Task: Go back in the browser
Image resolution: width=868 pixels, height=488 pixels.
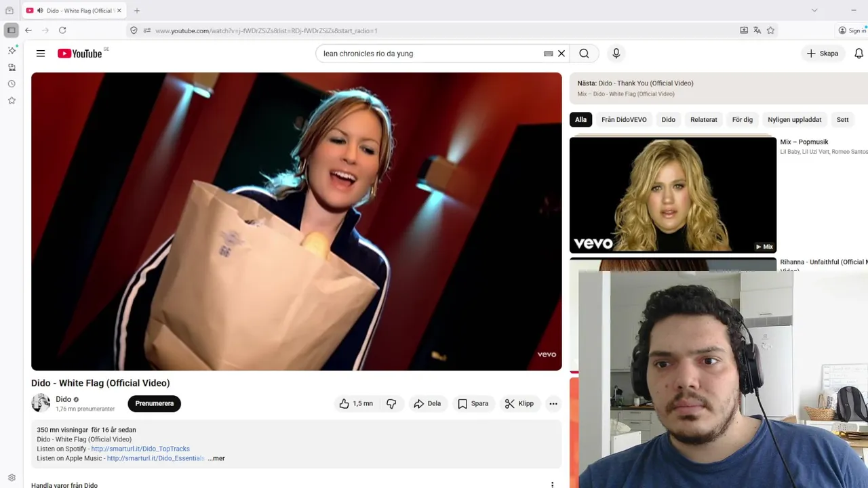Action: pos(28,30)
